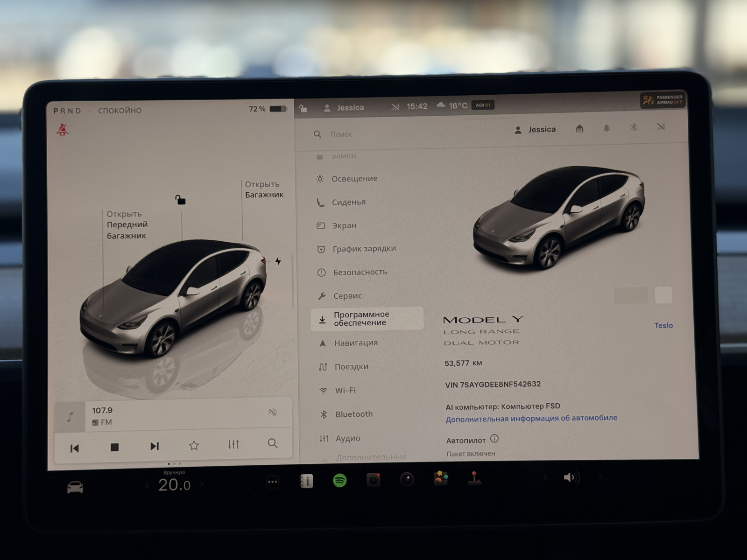
Task: Open the audio equalizer settings icon
Action: click(233, 444)
